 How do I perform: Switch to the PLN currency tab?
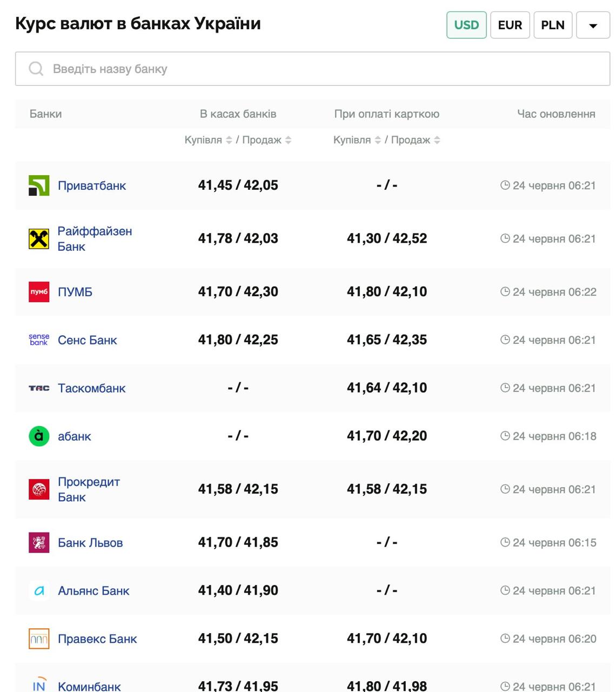(x=552, y=25)
